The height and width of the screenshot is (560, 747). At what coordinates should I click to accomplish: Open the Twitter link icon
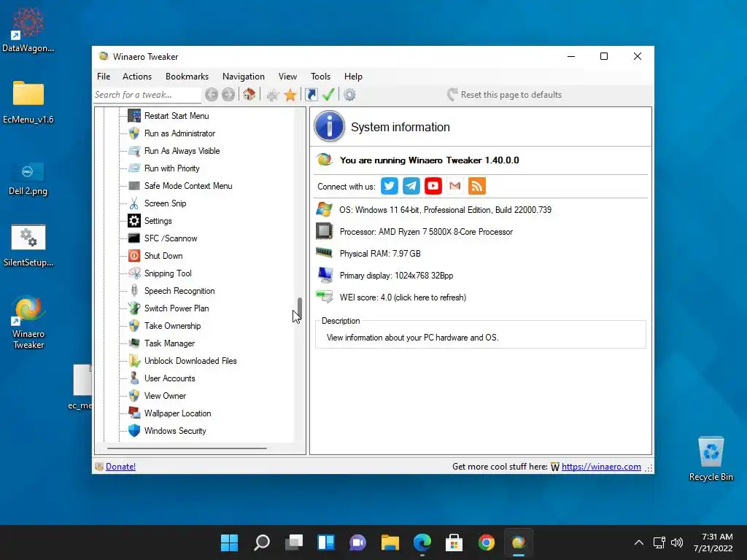390,186
